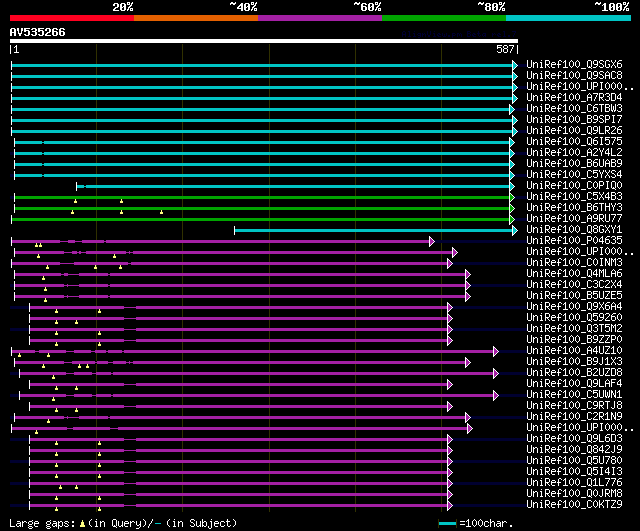Click the red 20% identity color bar
Image resolution: width=640 pixels, height=531 pixels.
(x=72, y=18)
